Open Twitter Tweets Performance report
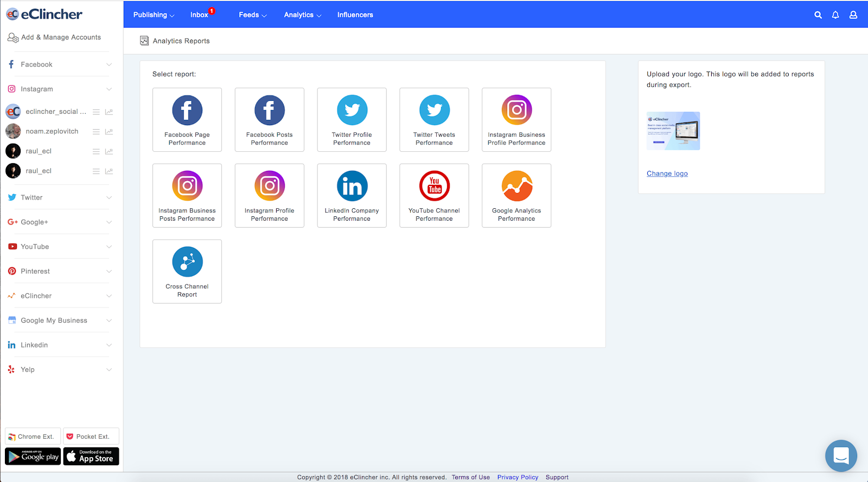868x482 pixels. (x=434, y=120)
